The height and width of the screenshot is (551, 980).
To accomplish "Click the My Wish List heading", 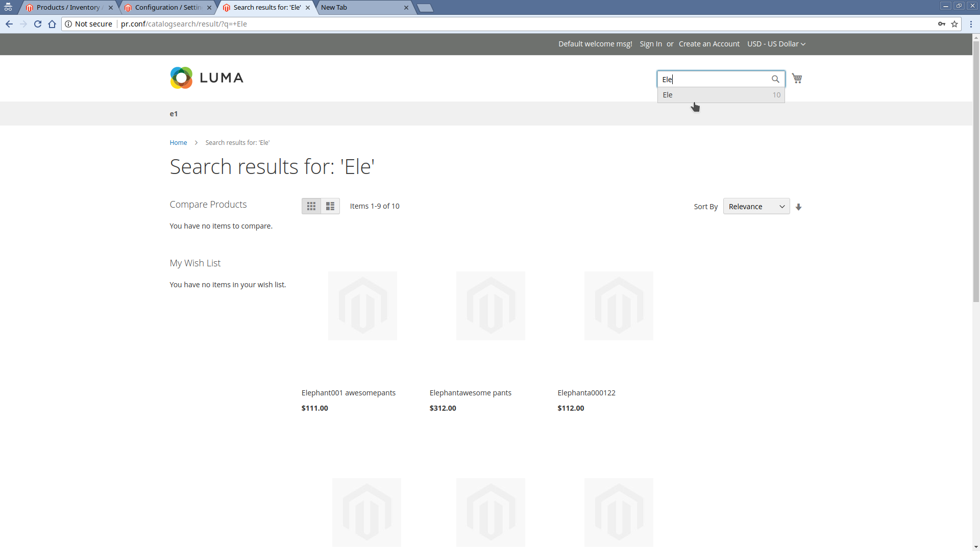I will (x=195, y=263).
